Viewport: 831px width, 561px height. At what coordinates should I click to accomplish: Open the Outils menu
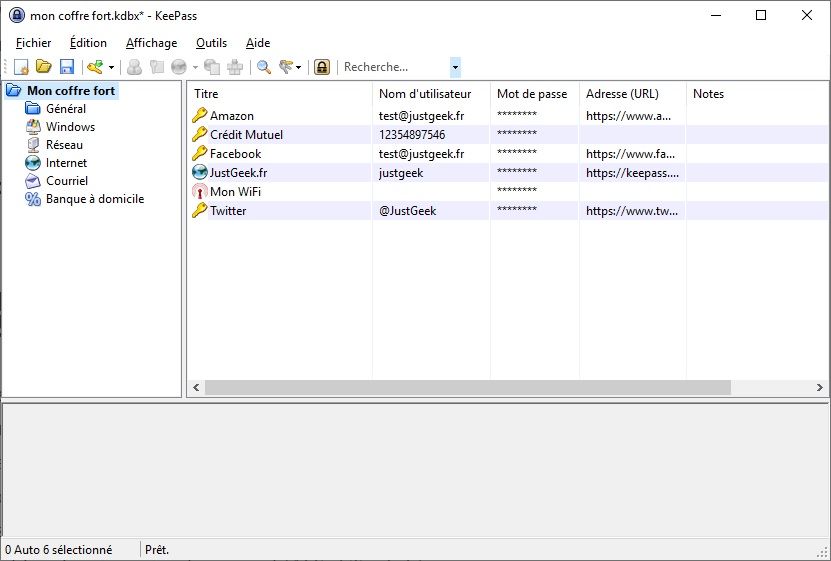[211, 43]
